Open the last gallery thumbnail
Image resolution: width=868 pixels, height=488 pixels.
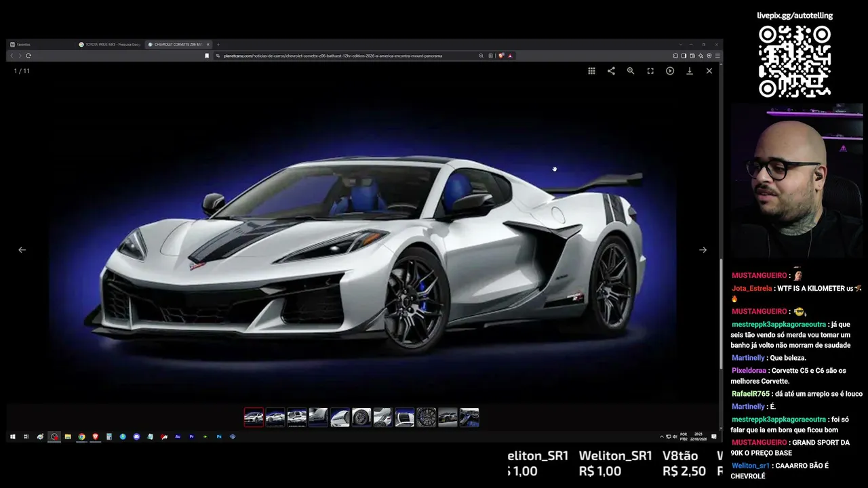pos(469,418)
